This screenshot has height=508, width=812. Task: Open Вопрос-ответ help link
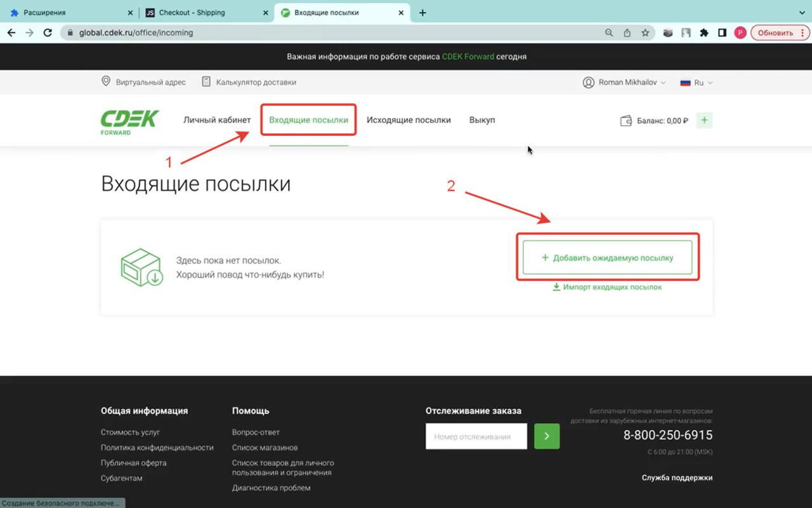(256, 432)
